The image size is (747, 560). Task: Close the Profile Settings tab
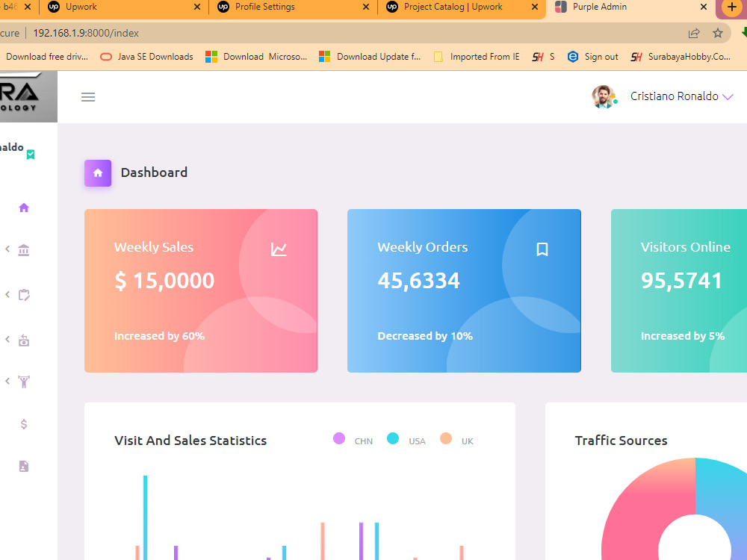[366, 7]
